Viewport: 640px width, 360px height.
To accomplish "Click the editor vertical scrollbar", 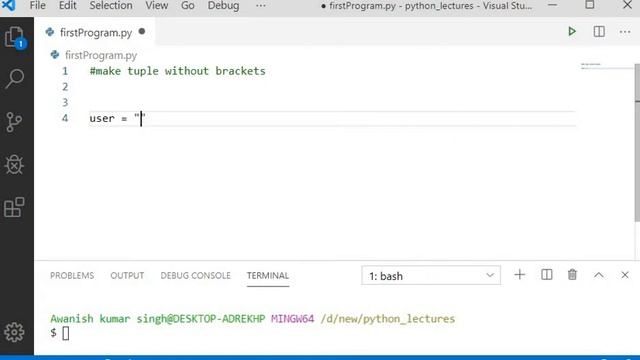I will [x=637, y=143].
